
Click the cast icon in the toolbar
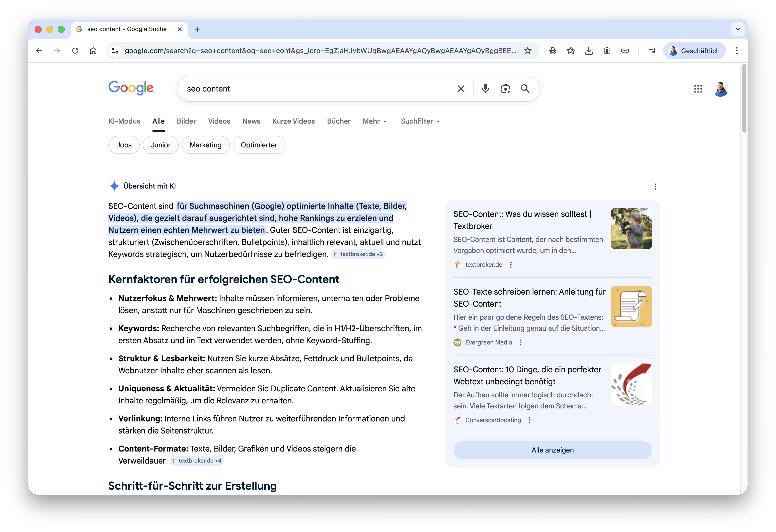coord(553,50)
